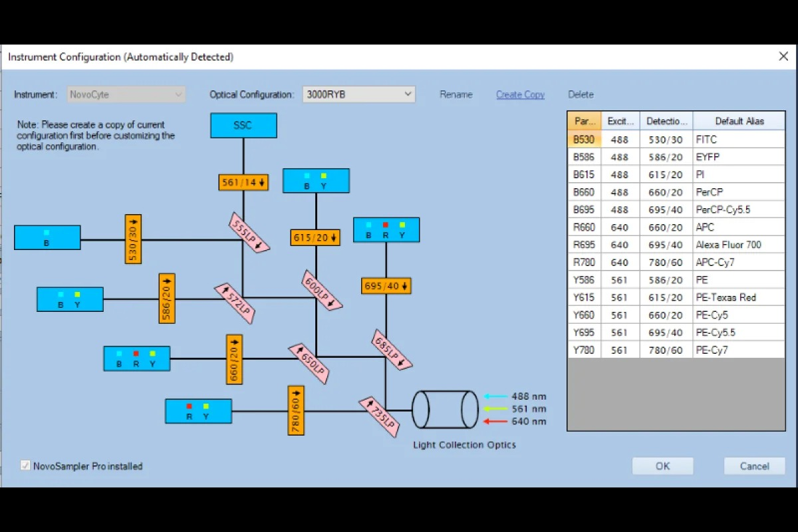This screenshot has width=798, height=532.
Task: Close the Instrument Configuration dialog
Action: (x=783, y=57)
